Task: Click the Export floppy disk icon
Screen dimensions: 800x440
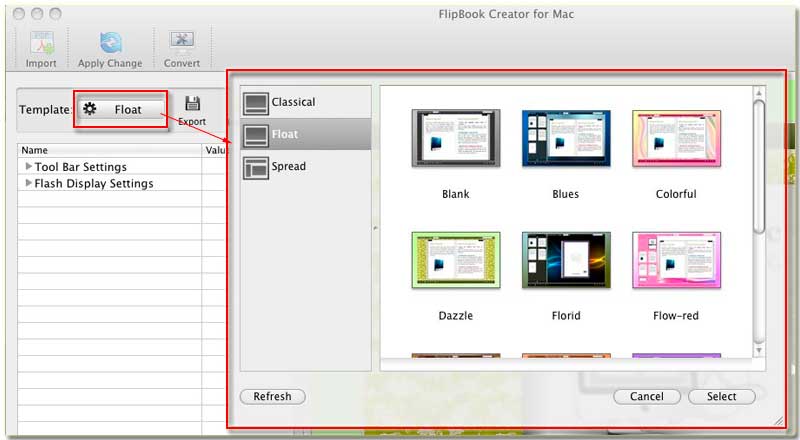Action: pos(192,103)
